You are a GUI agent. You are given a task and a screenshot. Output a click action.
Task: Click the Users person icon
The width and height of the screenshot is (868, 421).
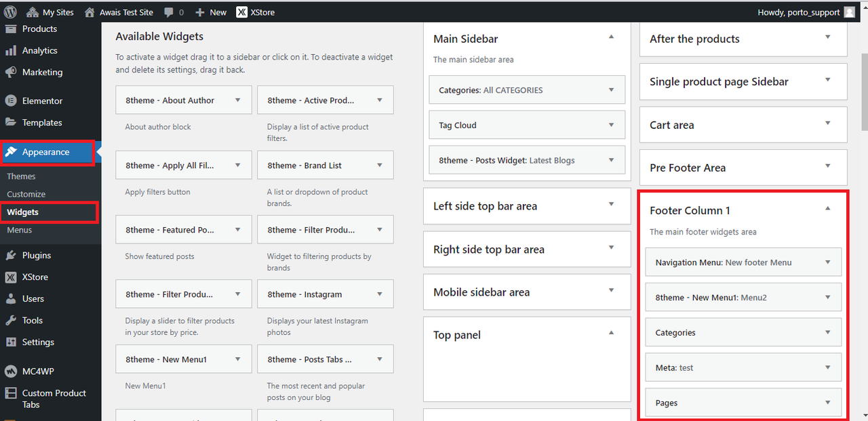coord(11,299)
